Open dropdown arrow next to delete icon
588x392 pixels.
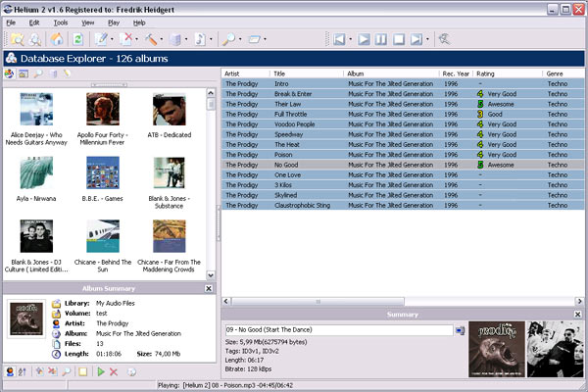(136, 39)
